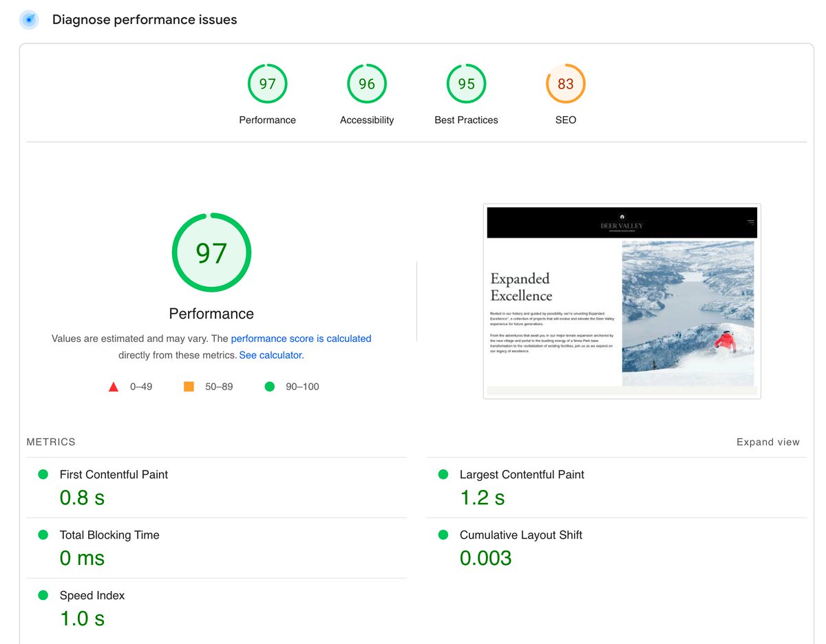Click the '0.003' metric value
The image size is (826, 644).
pos(486,558)
